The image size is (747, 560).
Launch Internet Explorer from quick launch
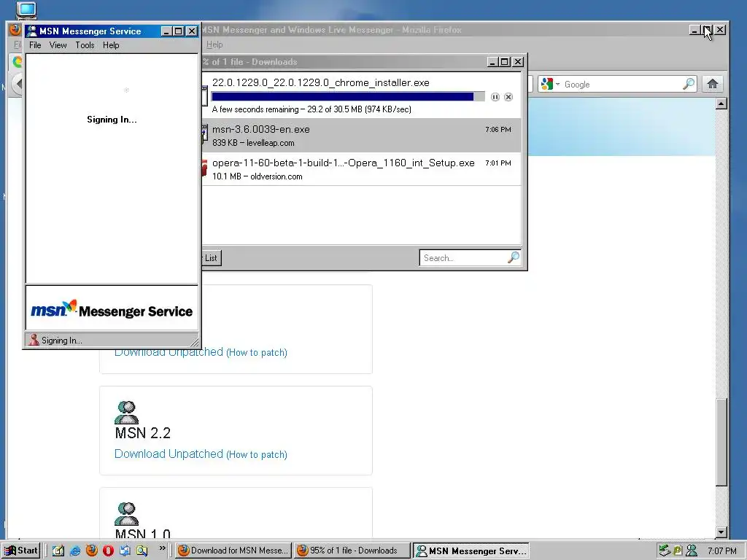(x=75, y=551)
